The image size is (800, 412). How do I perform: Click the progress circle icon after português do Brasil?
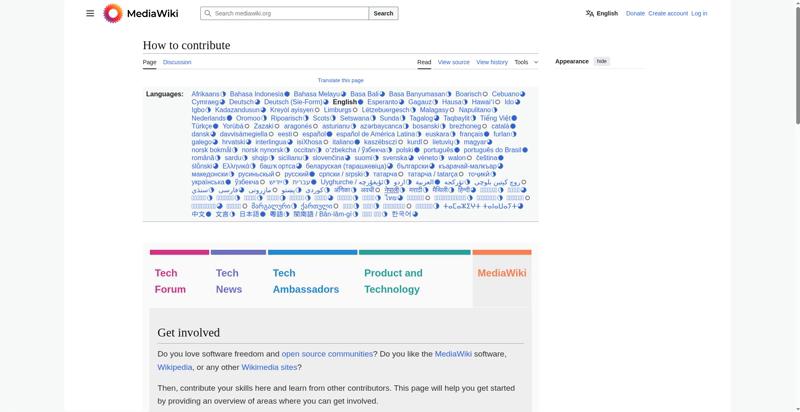525,150
